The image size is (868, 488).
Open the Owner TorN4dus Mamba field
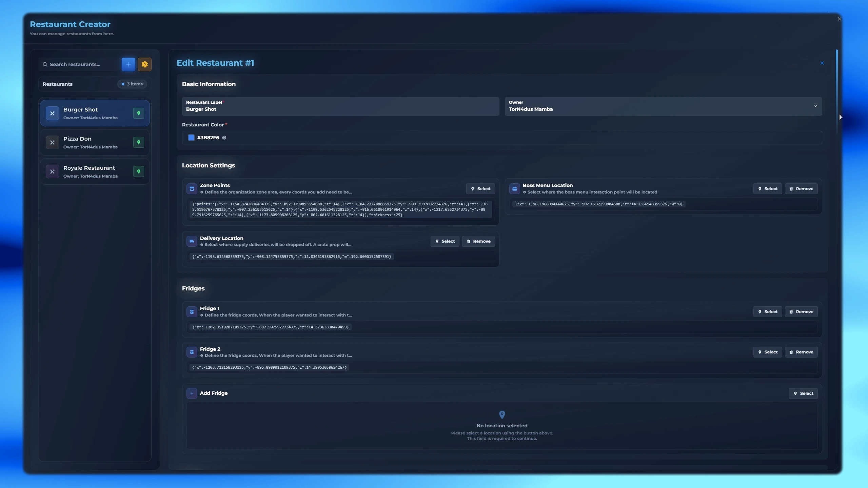[663, 106]
